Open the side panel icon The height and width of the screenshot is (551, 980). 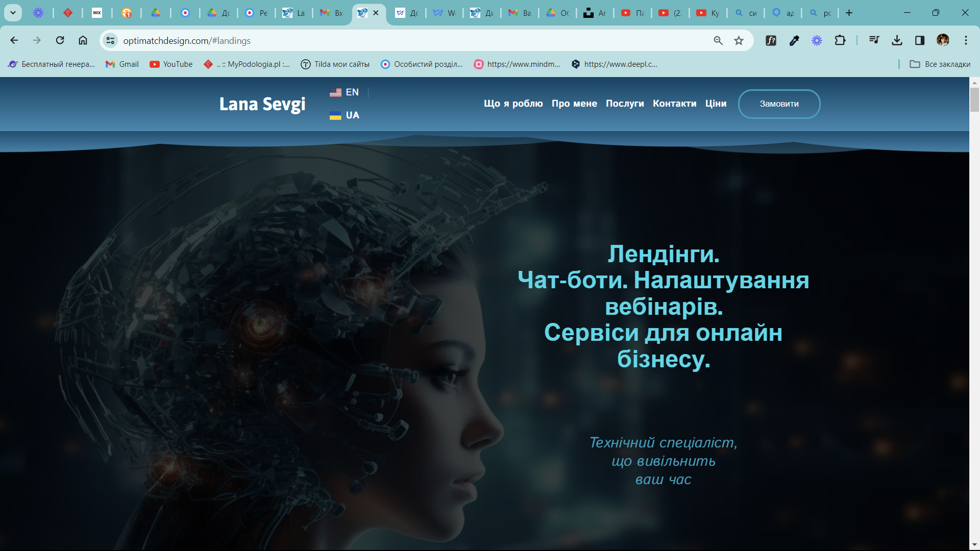920,40
